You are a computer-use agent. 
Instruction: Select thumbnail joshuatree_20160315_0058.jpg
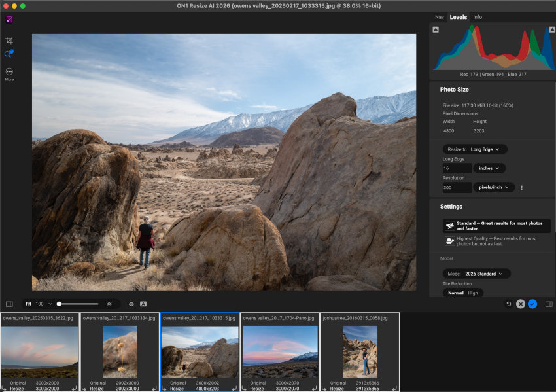tap(360, 352)
